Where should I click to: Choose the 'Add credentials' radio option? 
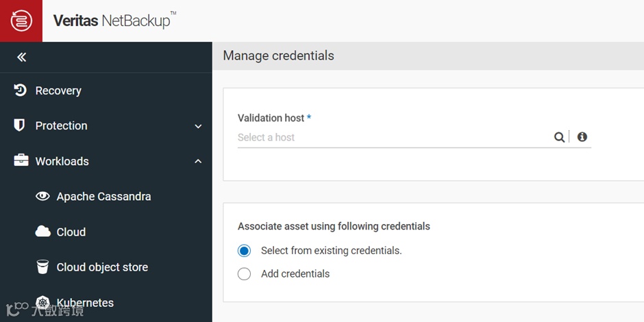point(245,274)
